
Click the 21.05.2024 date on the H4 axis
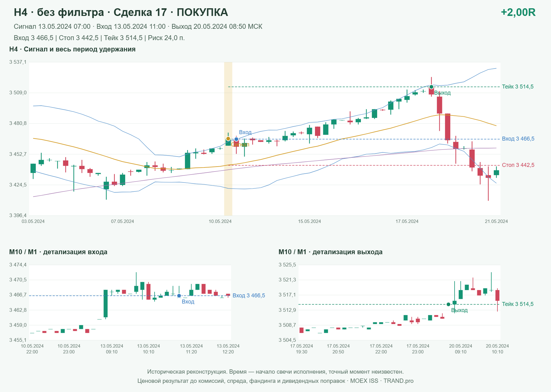point(496,221)
